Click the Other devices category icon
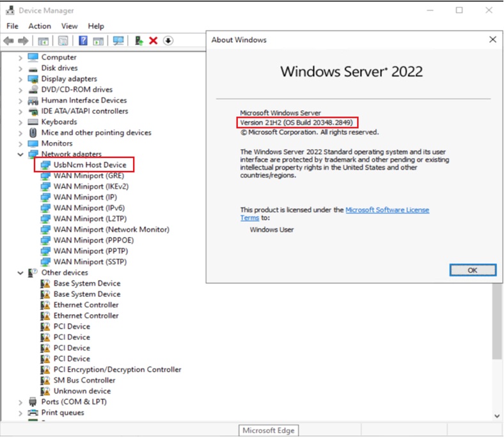The height and width of the screenshot is (437, 504). (x=33, y=273)
